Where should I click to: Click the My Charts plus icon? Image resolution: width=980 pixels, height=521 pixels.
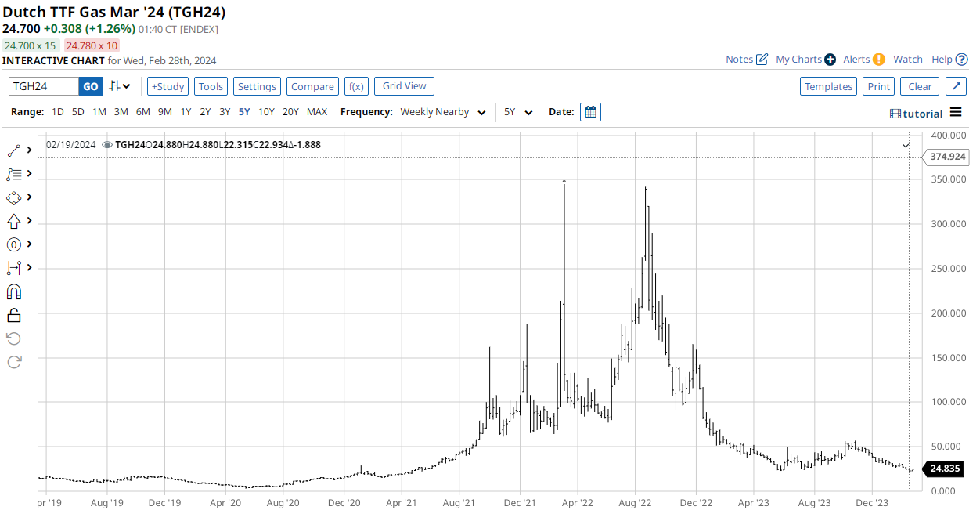pyautogui.click(x=830, y=60)
